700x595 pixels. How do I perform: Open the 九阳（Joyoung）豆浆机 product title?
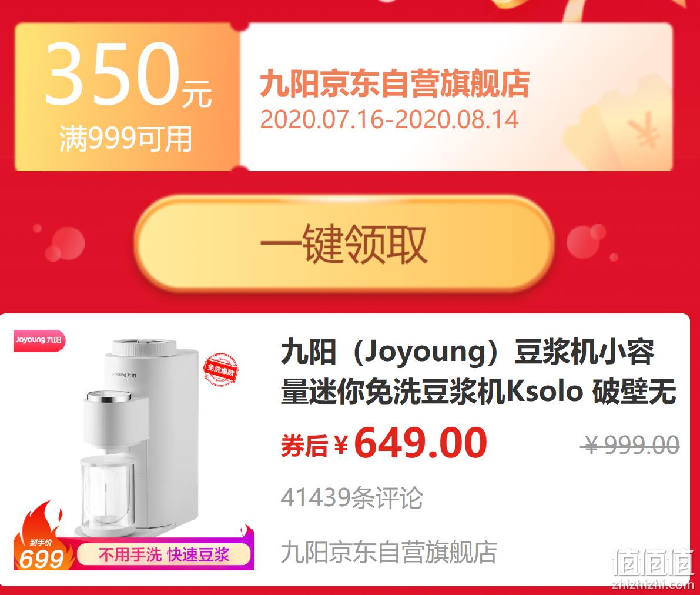(x=478, y=372)
